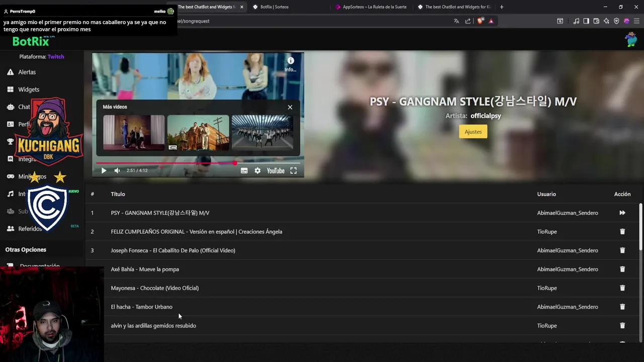Select the PSY - GANGNAM STYLE row title
Viewport: 644px width, 362px height.
pos(160,213)
